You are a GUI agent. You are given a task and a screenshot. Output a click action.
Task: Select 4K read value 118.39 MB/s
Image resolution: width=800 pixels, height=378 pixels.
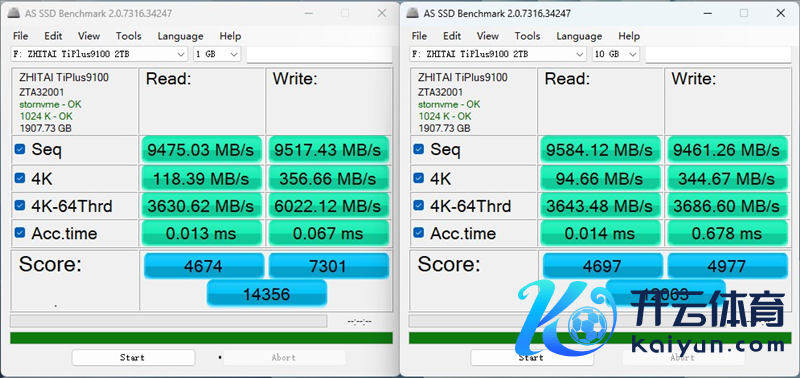click(x=201, y=179)
